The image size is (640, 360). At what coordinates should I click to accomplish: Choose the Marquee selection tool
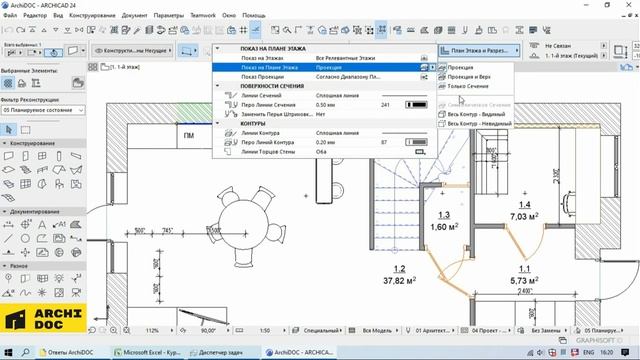[25, 130]
